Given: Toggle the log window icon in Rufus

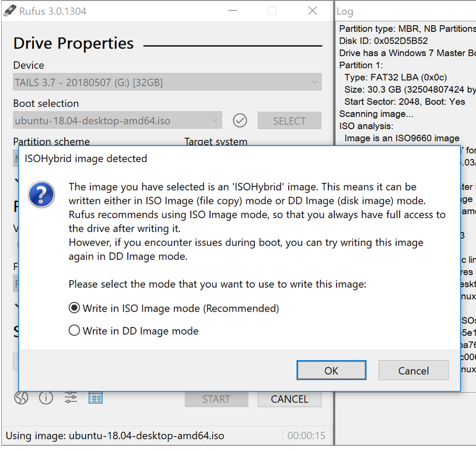Looking at the screenshot, I should (95, 397).
